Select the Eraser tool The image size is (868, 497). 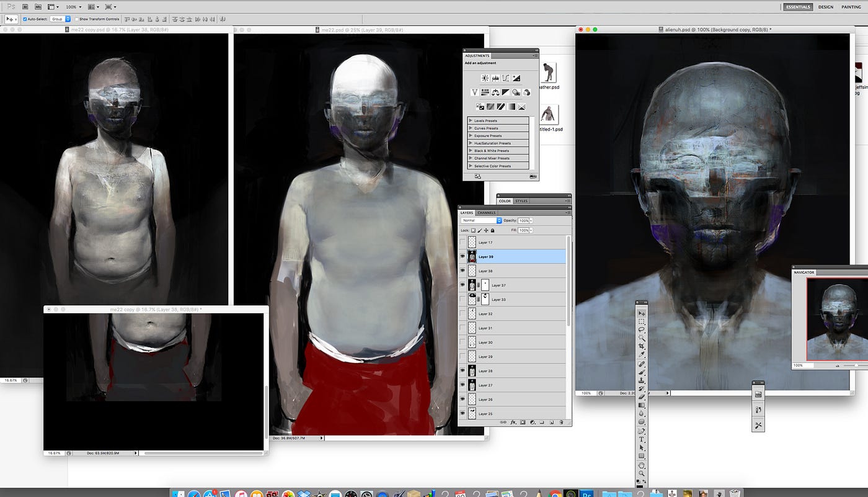point(642,396)
